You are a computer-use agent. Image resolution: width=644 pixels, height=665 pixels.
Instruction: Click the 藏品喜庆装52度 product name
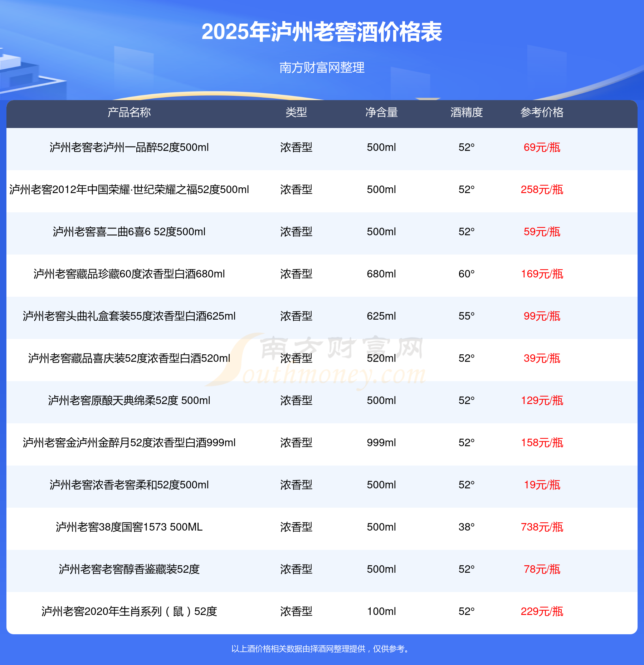point(129,358)
